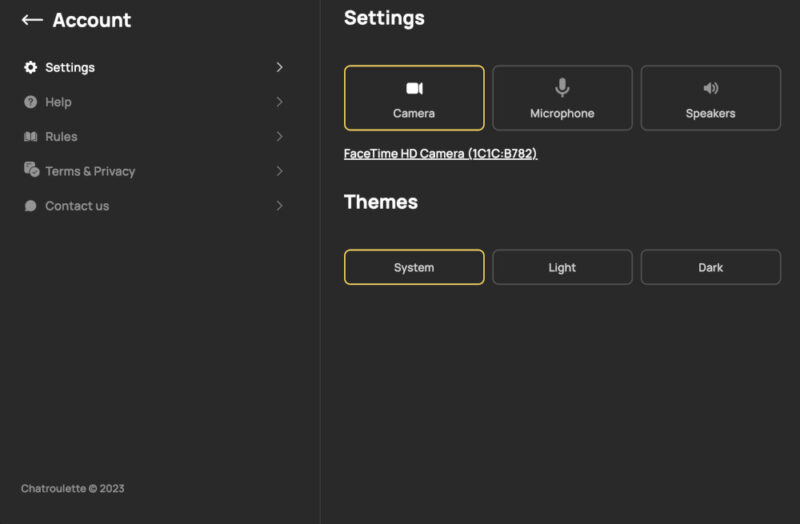Click the FaceTime HD Camera link
This screenshot has height=524, width=800.
(440, 154)
